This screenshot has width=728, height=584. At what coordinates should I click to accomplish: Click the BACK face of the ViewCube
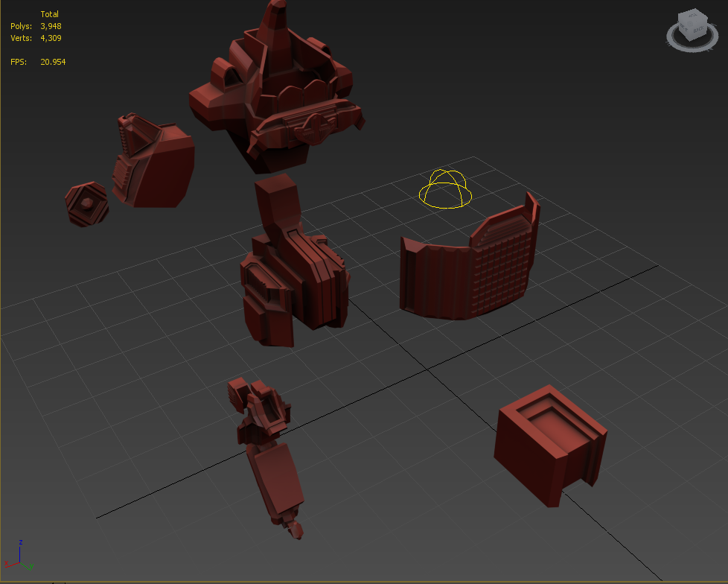point(698,29)
